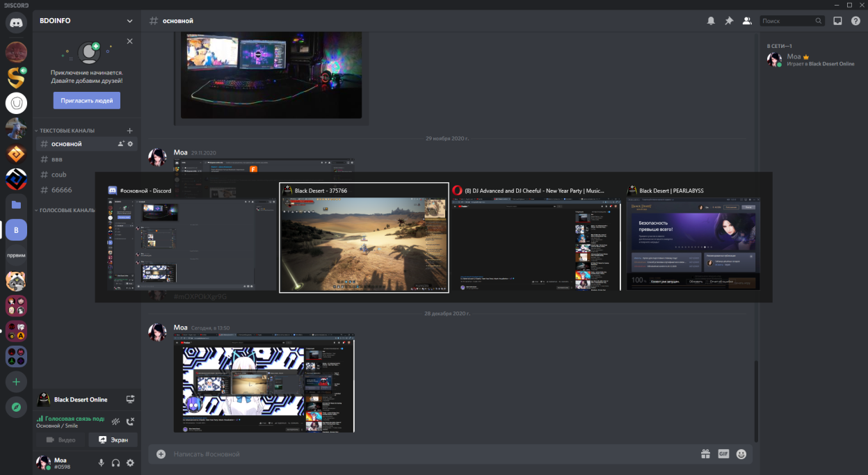Click Голосовая связь подключена status text
The width and height of the screenshot is (868, 475).
point(71,419)
